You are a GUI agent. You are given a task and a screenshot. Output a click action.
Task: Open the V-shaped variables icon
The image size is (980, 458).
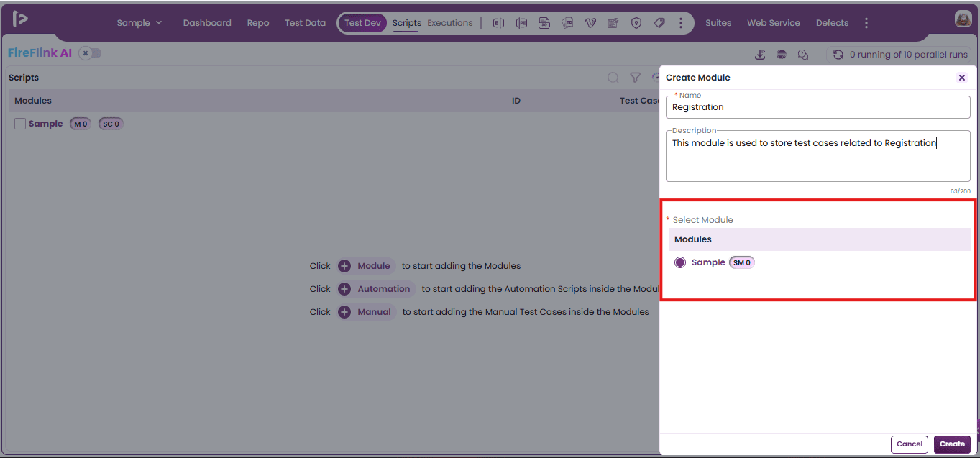pyautogui.click(x=590, y=23)
